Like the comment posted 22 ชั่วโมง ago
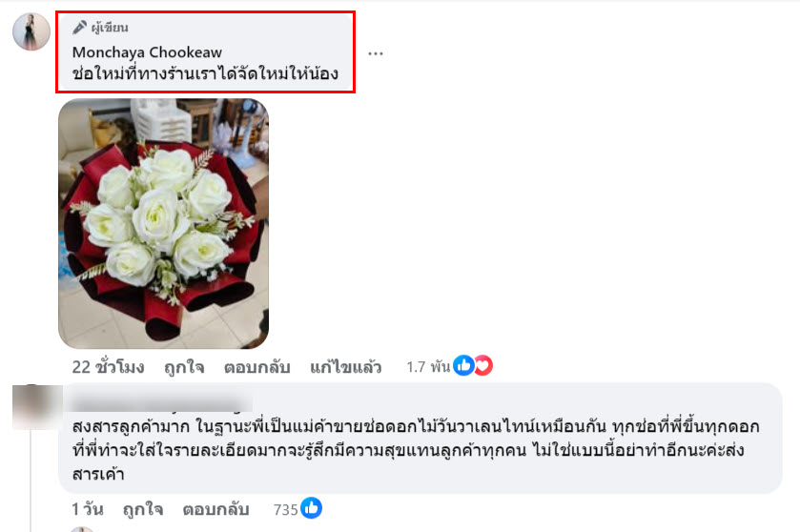 pos(184,367)
